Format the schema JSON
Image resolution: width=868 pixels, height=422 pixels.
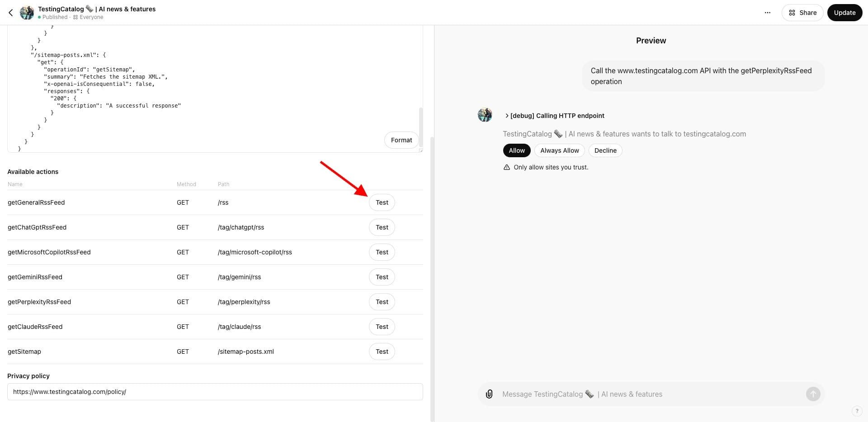click(401, 140)
